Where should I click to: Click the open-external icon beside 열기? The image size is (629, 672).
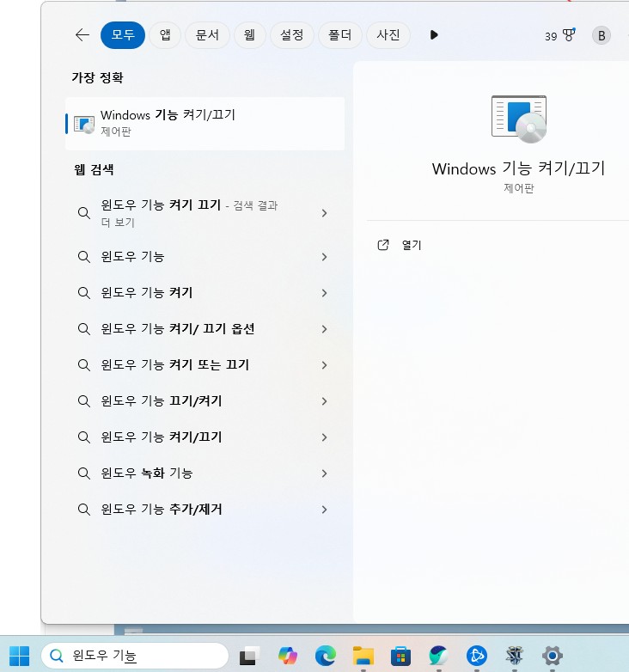pos(383,245)
